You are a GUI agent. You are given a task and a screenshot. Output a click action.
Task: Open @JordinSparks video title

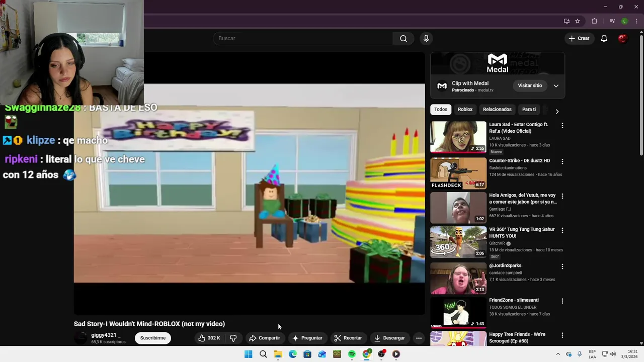pyautogui.click(x=505, y=265)
